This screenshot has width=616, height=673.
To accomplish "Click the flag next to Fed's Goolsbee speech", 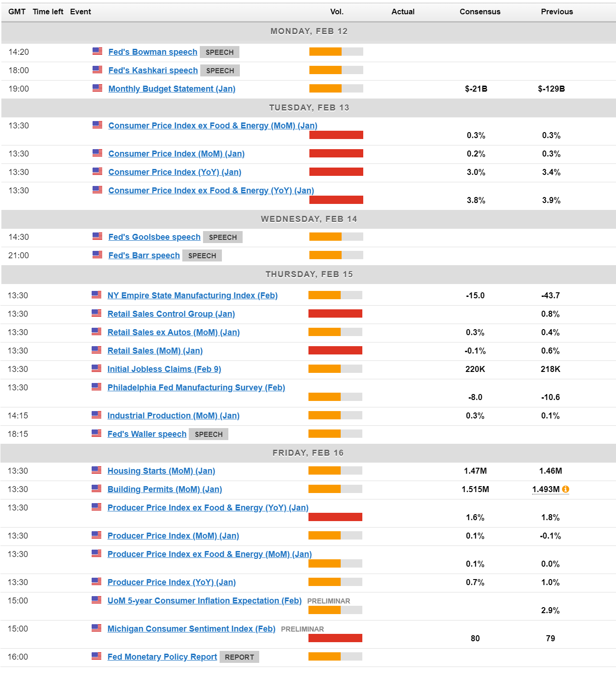I will click(97, 237).
